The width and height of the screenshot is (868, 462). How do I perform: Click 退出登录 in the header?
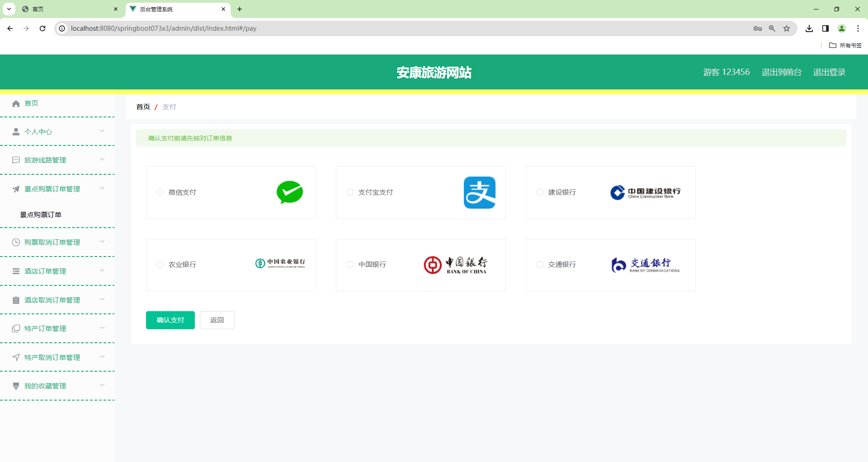(829, 72)
